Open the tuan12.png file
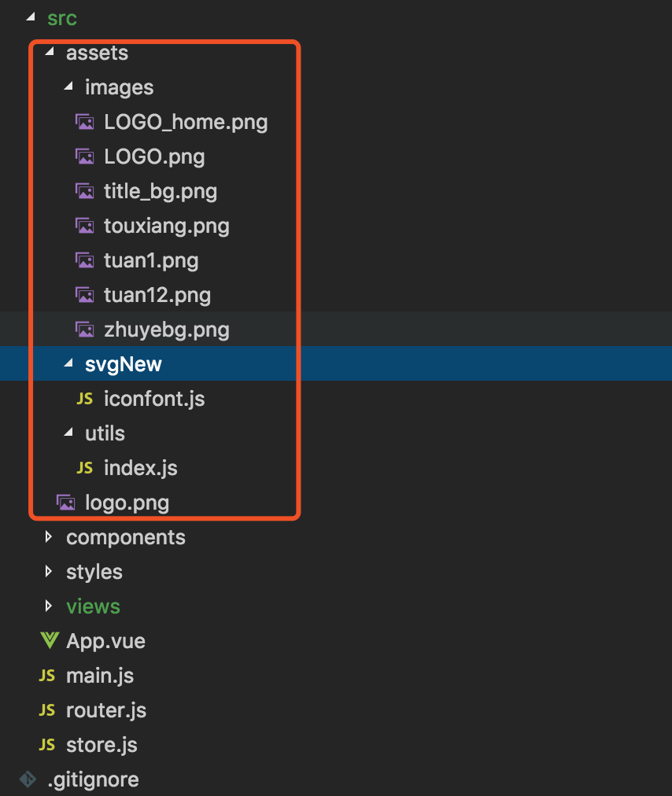The width and height of the screenshot is (672, 796). click(157, 295)
